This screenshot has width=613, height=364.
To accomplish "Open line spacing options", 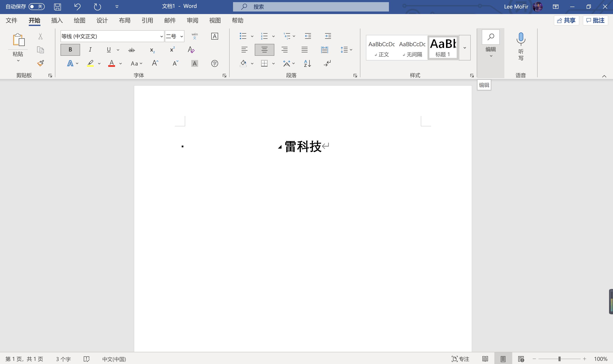I will [x=346, y=50].
